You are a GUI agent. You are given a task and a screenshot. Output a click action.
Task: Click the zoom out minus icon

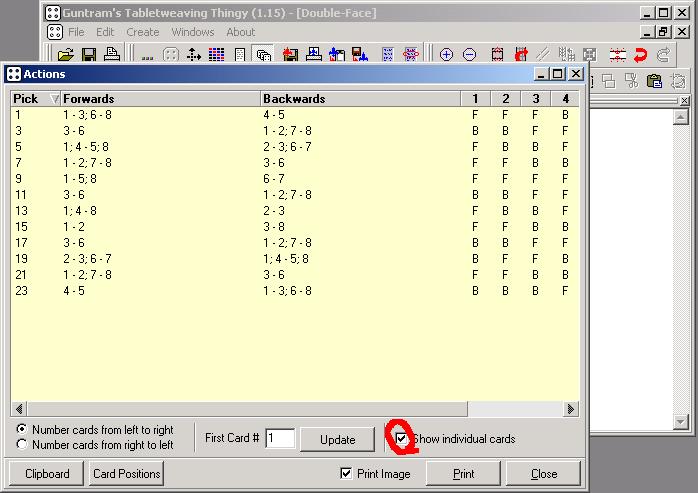469,55
